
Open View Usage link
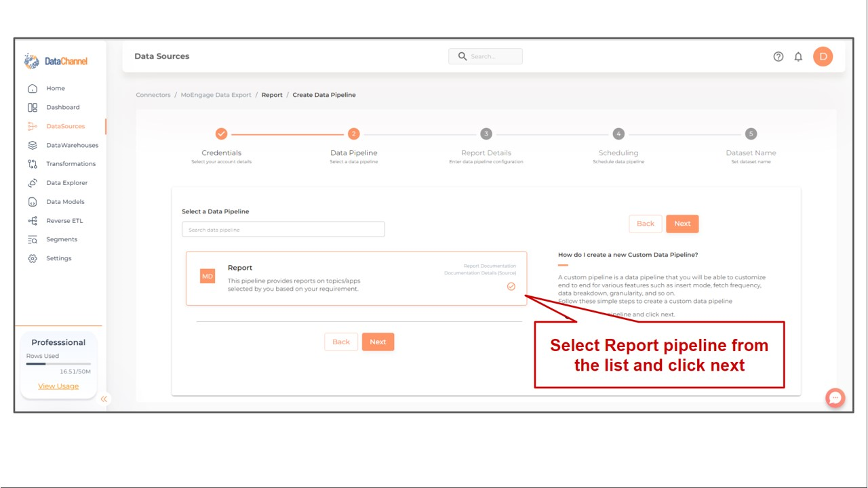tap(58, 386)
